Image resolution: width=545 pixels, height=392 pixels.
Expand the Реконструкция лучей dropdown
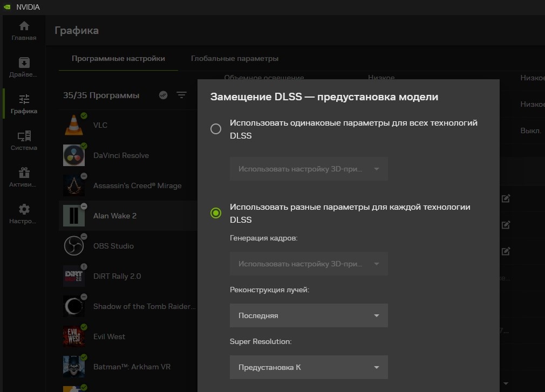click(309, 315)
